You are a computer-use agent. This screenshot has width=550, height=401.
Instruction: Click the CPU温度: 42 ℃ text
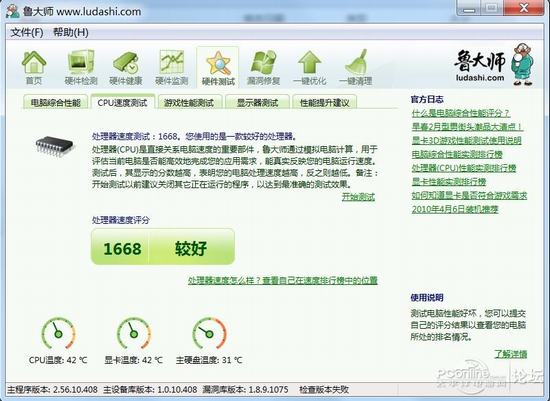click(x=58, y=360)
